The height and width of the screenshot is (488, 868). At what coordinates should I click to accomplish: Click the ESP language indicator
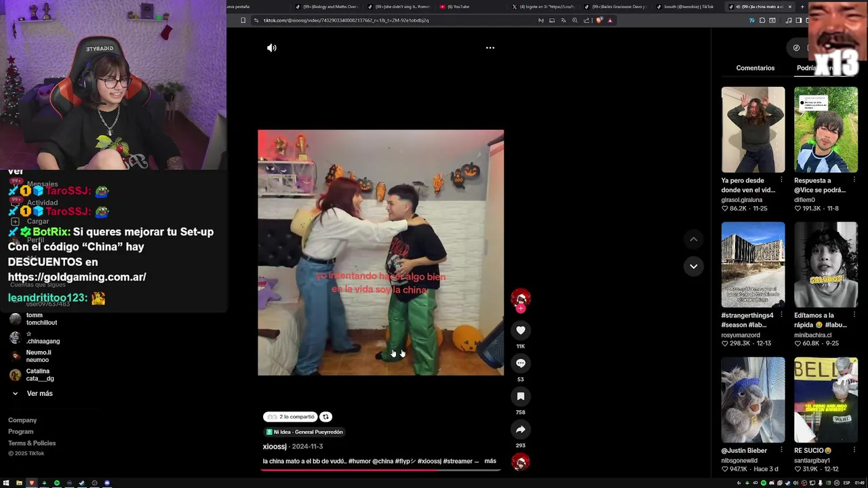click(846, 483)
